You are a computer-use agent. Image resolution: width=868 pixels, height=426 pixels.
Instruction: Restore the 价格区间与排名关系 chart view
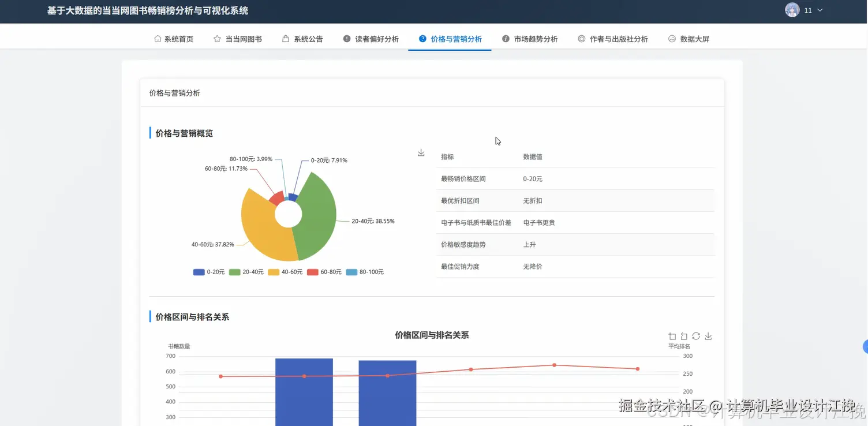tap(696, 336)
